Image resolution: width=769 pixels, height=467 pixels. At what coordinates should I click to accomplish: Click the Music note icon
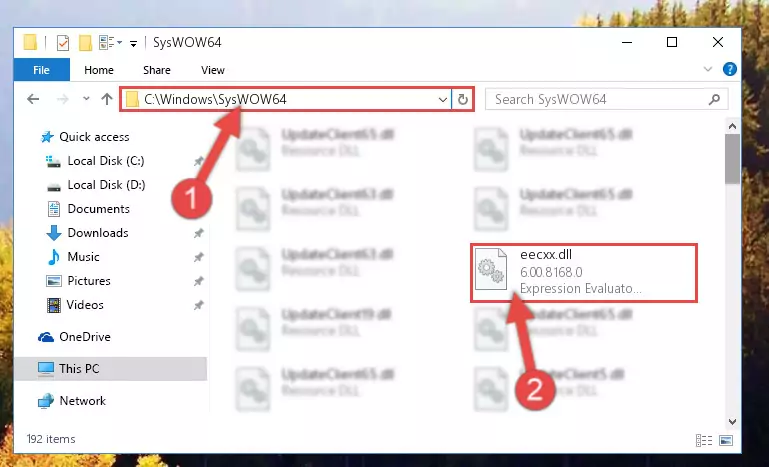coord(53,257)
